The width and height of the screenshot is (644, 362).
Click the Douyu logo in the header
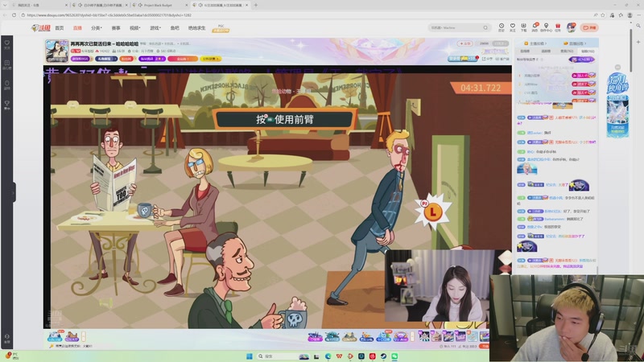[x=41, y=28]
